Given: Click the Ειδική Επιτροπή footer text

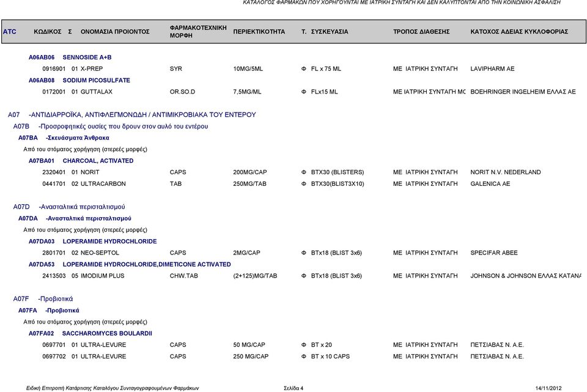Looking at the screenshot, I should point(113,388).
